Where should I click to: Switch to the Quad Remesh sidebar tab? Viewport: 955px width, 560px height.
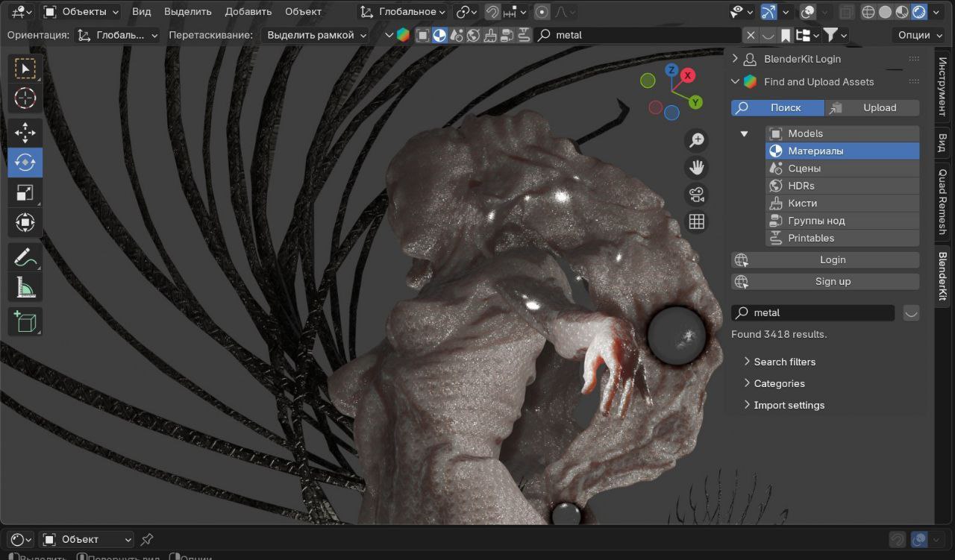pyautogui.click(x=942, y=201)
